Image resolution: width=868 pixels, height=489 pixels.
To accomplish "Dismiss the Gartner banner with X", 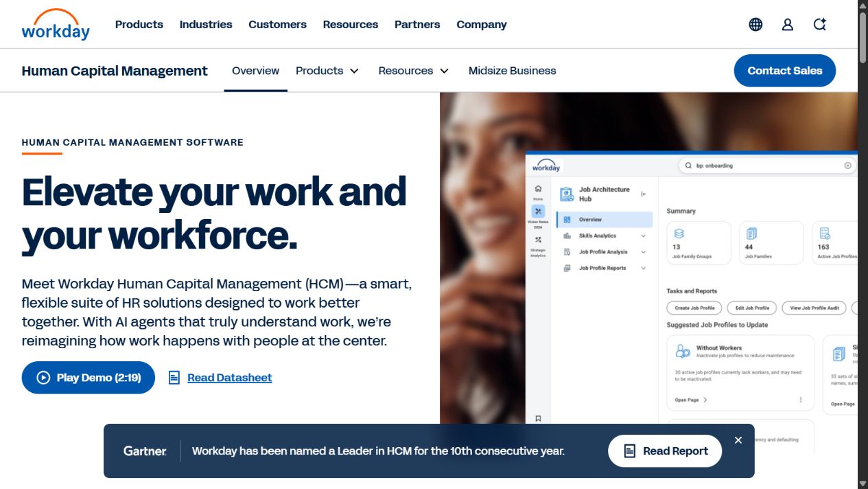I will point(738,440).
